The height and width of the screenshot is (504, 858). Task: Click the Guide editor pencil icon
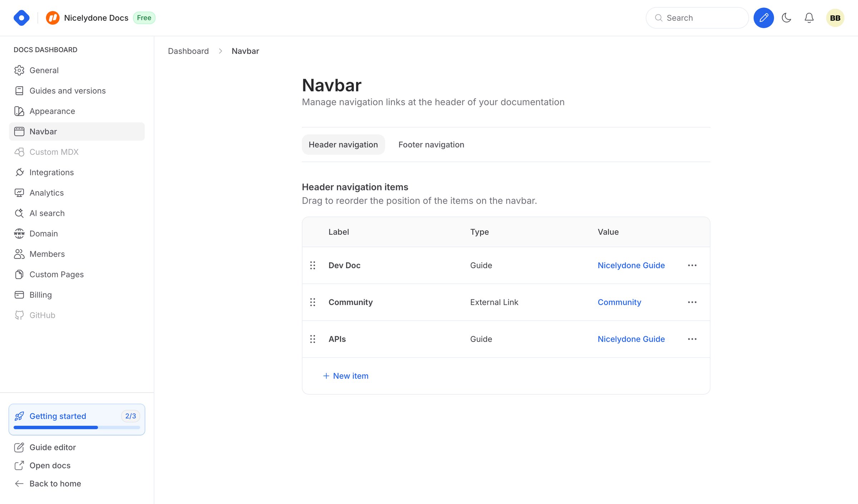click(19, 447)
